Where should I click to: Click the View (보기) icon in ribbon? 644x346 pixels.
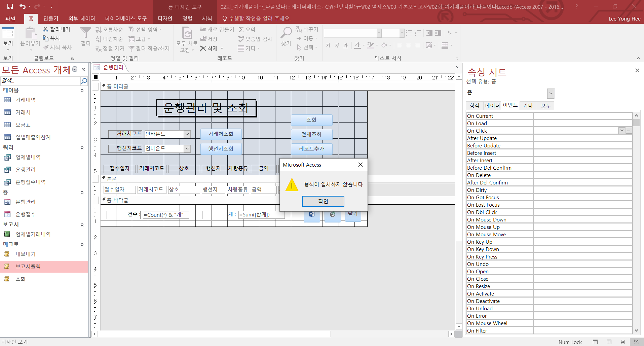pos(8,33)
